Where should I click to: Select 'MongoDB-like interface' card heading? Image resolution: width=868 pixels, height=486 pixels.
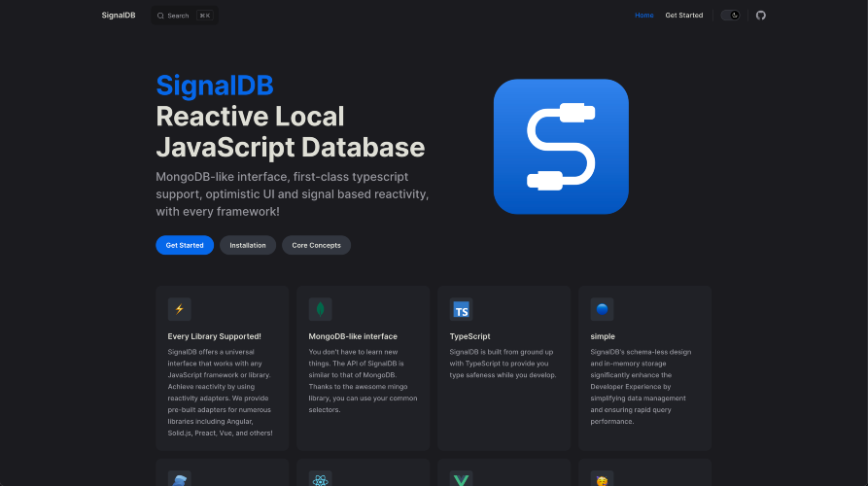point(353,336)
